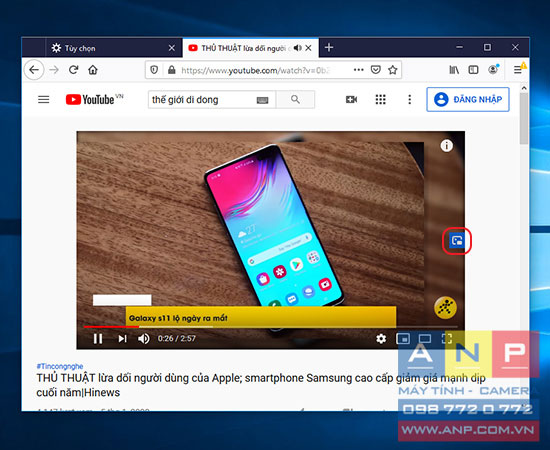Image resolution: width=550 pixels, height=450 pixels.
Task: Open video settings gear in player
Action: pyautogui.click(x=381, y=339)
